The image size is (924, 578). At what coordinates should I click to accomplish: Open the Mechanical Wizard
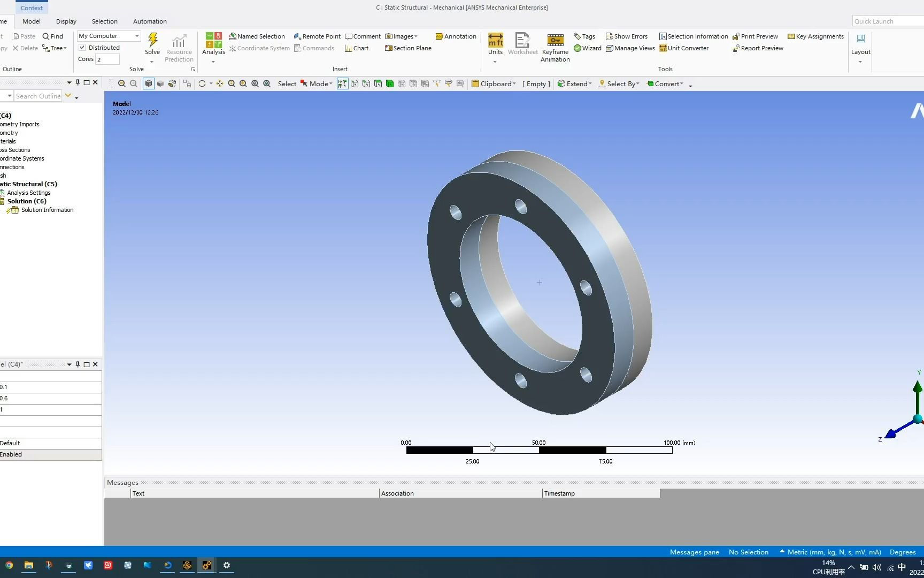point(588,48)
